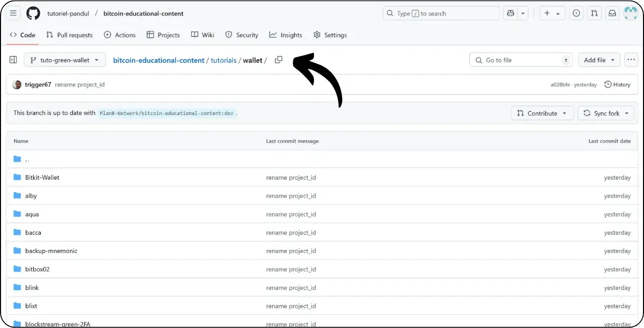The width and height of the screenshot is (644, 328).
Task: Open the global navigation hamburger menu
Action: pos(13,13)
